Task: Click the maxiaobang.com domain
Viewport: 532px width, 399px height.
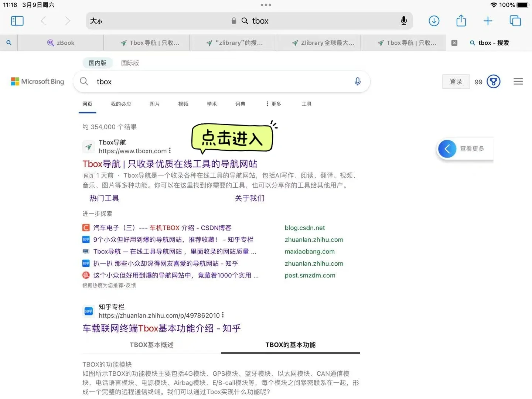Action: pos(310,251)
